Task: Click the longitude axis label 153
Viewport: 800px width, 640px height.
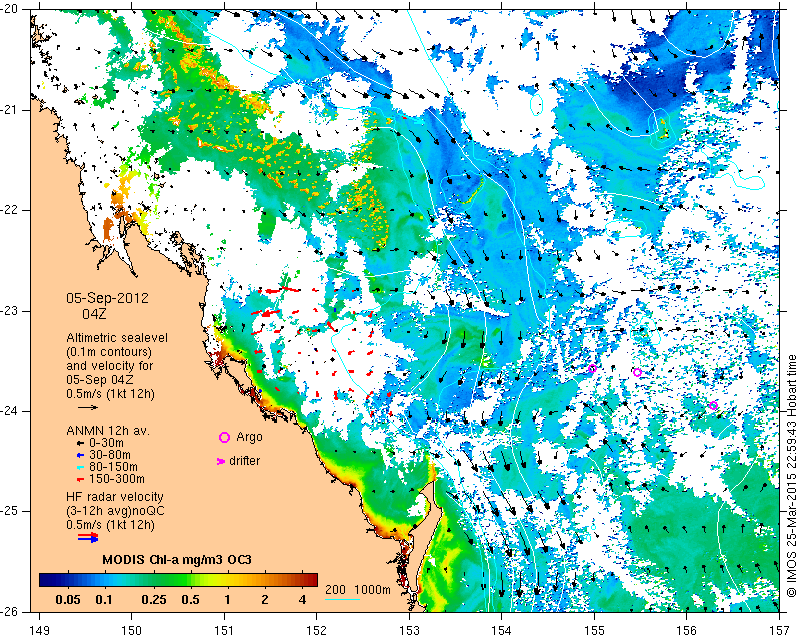Action: pyautogui.click(x=409, y=631)
